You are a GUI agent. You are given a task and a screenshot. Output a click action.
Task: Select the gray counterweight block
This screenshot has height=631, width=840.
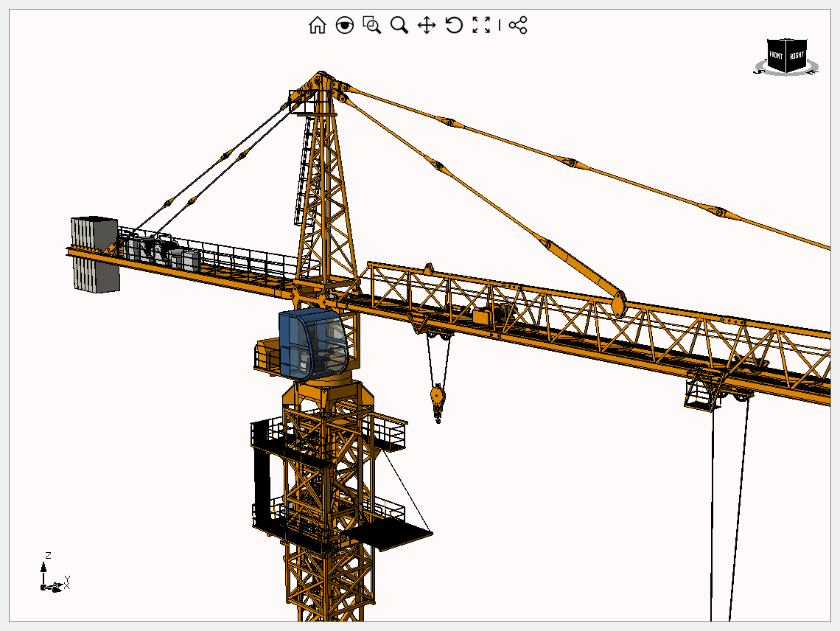coord(95,254)
